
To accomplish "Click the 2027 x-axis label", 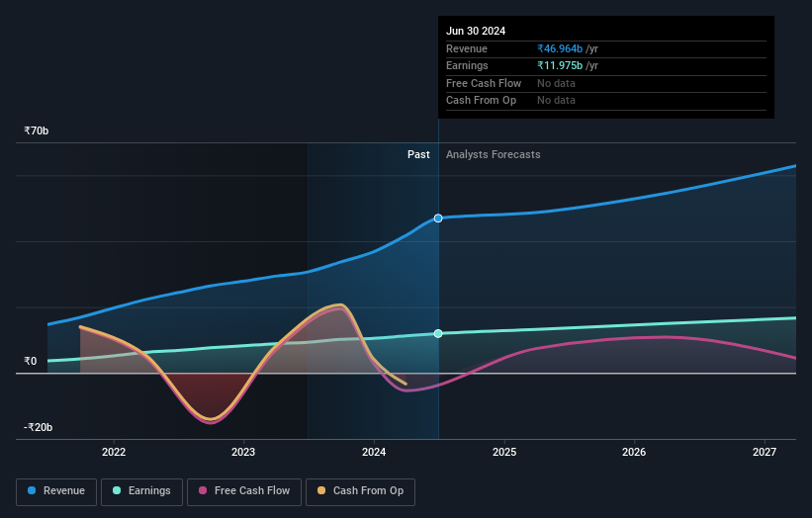I will pos(765,452).
